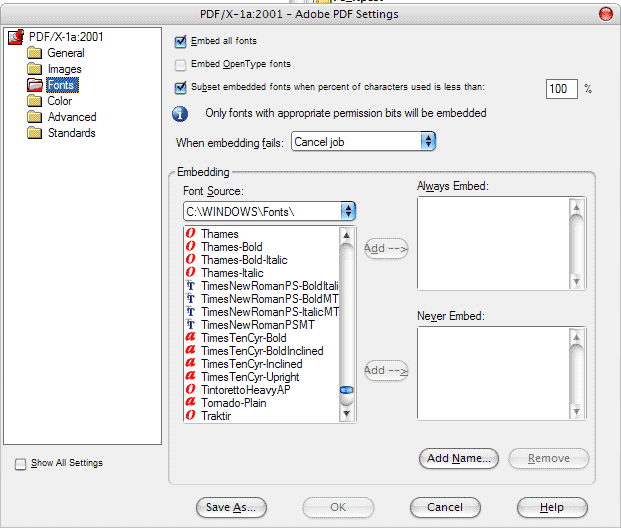The width and height of the screenshot is (621, 528).
Task: Click the Standards folder icon
Action: click(34, 132)
